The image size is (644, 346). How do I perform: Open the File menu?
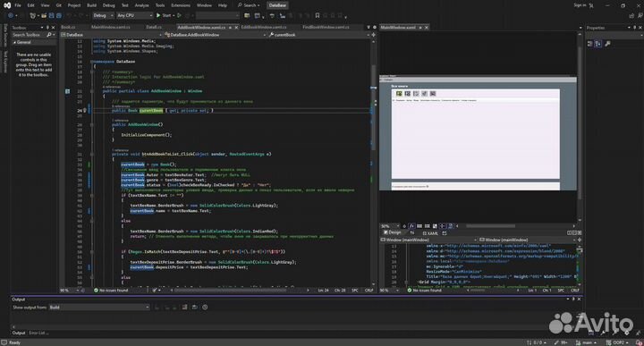(x=18, y=5)
